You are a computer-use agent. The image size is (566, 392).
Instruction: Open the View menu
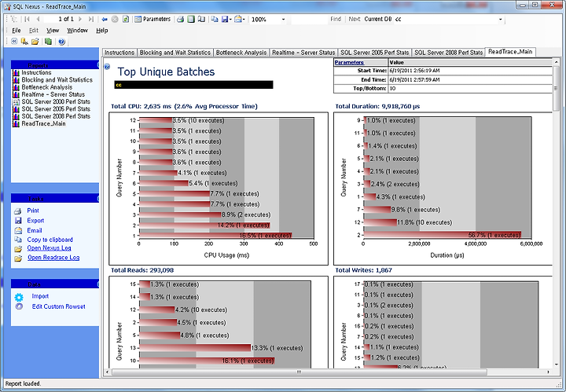click(53, 31)
